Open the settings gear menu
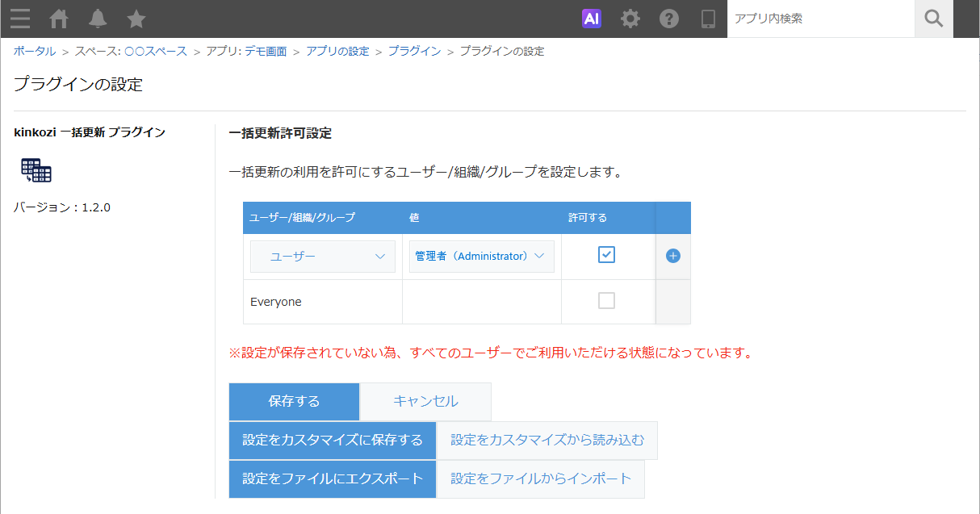 click(x=630, y=18)
